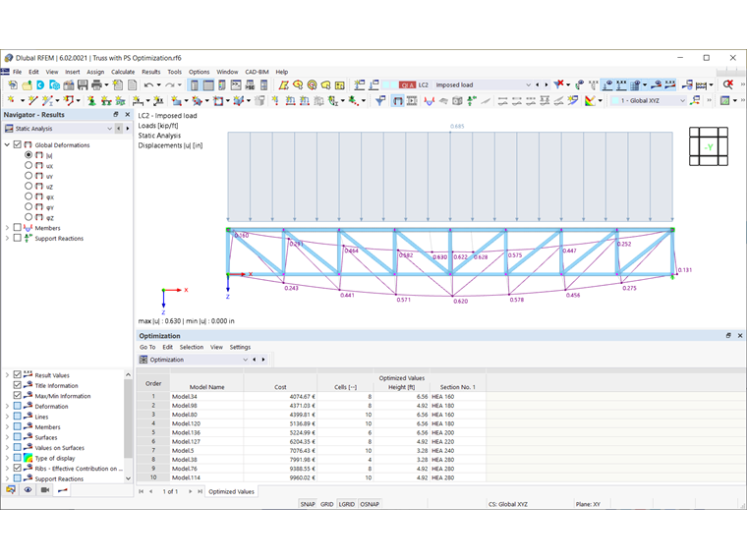Save the model with the floppy disk icon
Image resolution: width=747 pixels, height=560 pixels.
[x=83, y=84]
